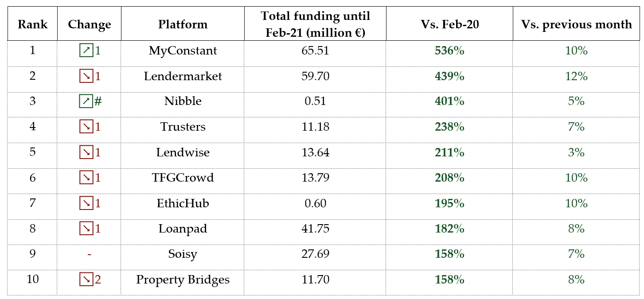Click the 536% growth value
Screen dimensions: 644x299
pos(449,51)
